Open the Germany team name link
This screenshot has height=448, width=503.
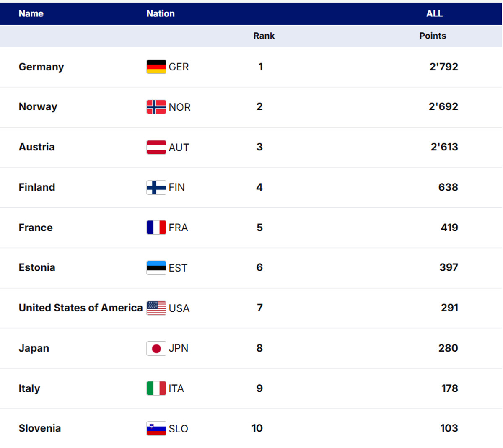[x=41, y=67]
